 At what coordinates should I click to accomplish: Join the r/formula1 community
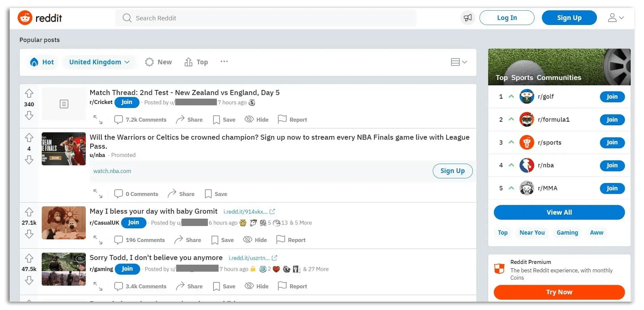point(612,120)
